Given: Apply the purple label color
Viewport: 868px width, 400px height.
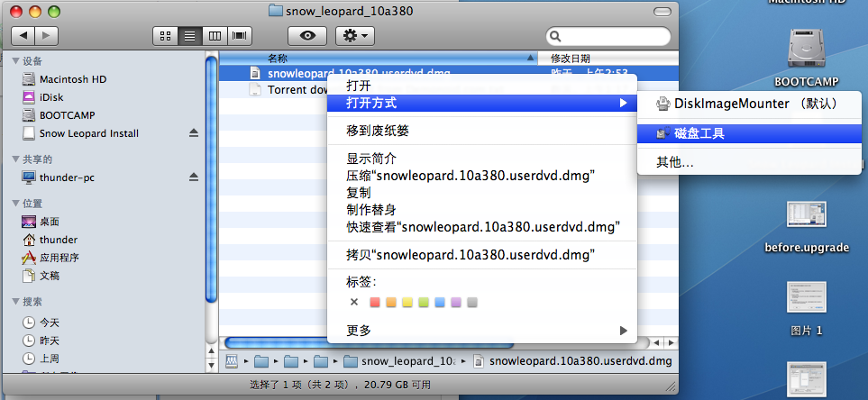Looking at the screenshot, I should (455, 302).
